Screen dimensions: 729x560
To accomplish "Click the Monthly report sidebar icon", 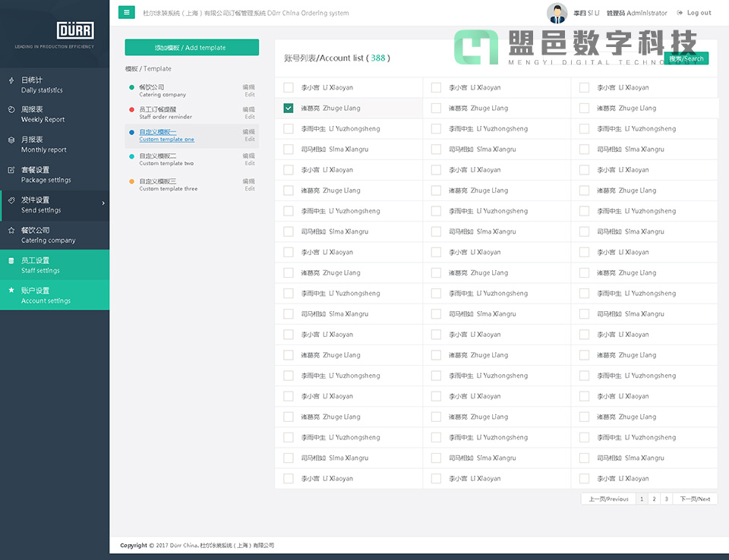I will coord(11,140).
